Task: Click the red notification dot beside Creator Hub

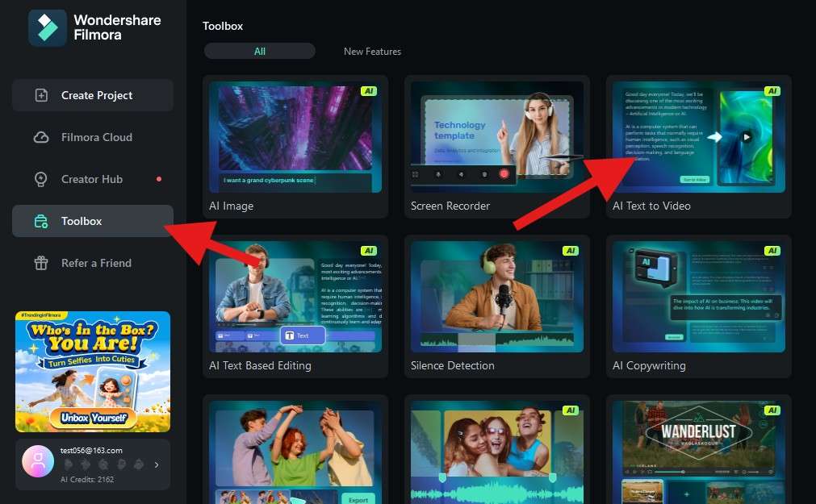Action: 159,179
